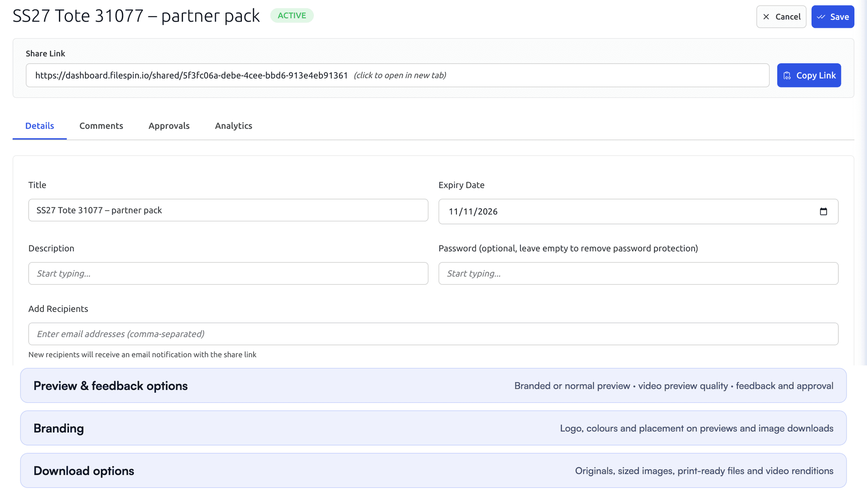Click the Save button
This screenshot has width=867, height=504.
pyautogui.click(x=832, y=17)
